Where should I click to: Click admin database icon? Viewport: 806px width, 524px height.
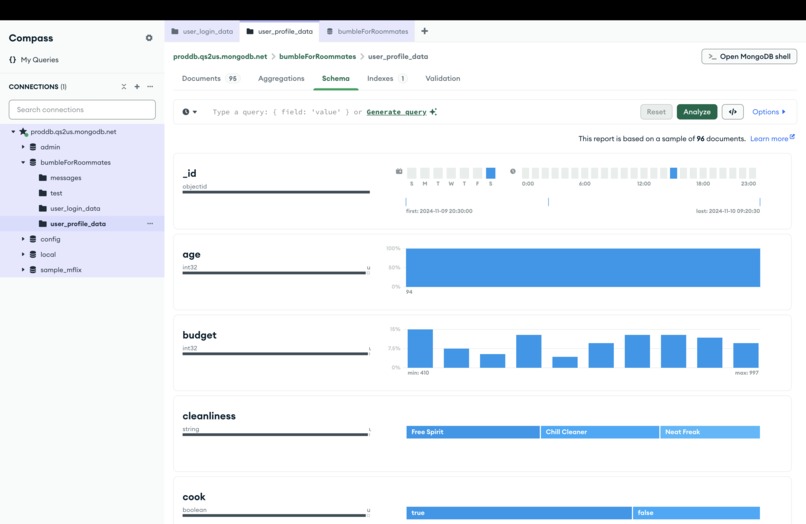click(x=33, y=147)
